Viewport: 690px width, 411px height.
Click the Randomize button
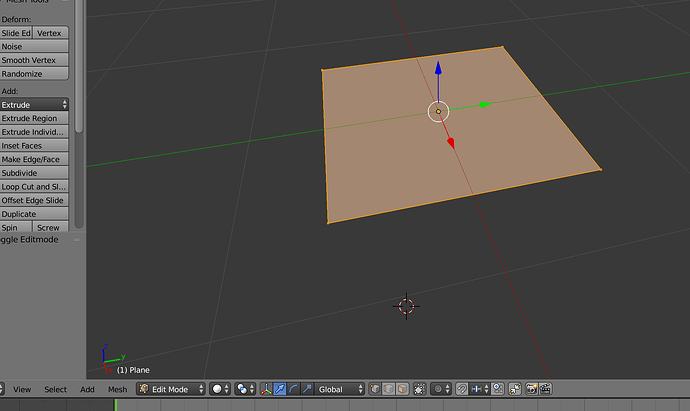coord(34,74)
